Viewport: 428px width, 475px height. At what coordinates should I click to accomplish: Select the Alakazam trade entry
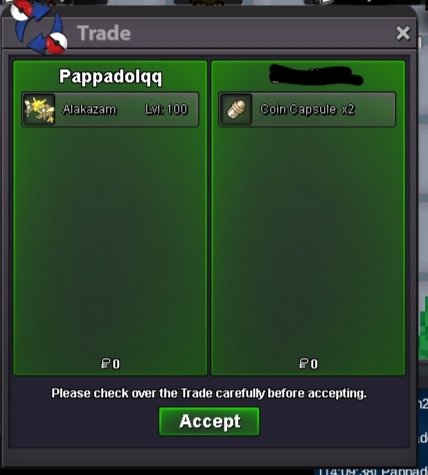point(110,110)
